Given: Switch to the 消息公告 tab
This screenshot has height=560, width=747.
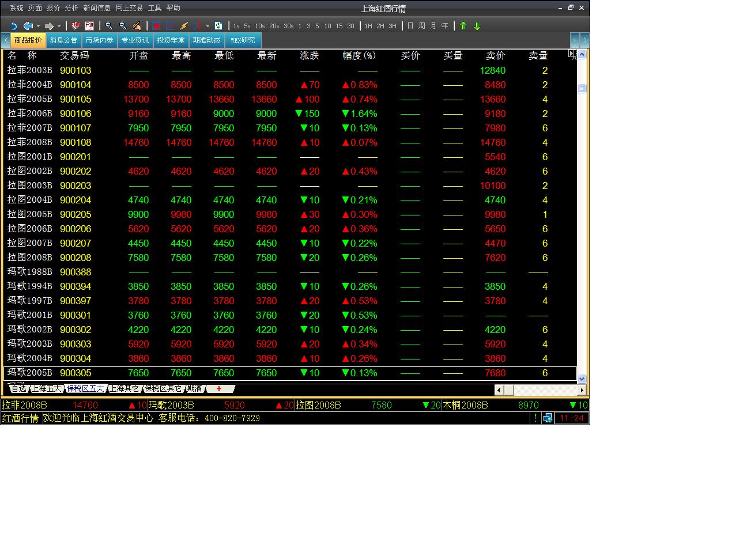Looking at the screenshot, I should click(63, 40).
